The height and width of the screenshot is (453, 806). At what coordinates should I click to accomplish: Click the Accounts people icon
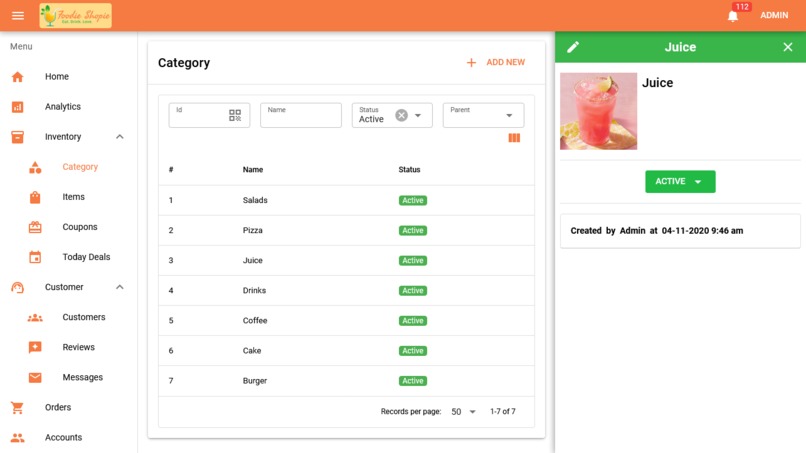(17, 438)
